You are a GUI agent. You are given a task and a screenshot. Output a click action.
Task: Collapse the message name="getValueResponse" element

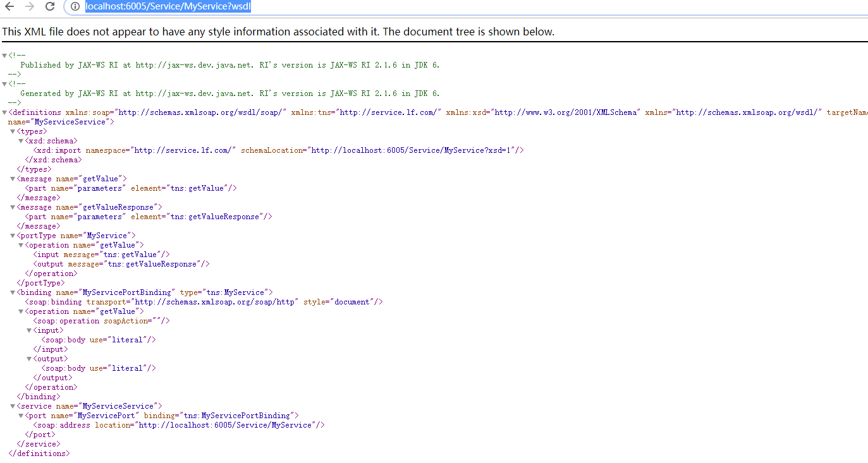click(x=13, y=207)
